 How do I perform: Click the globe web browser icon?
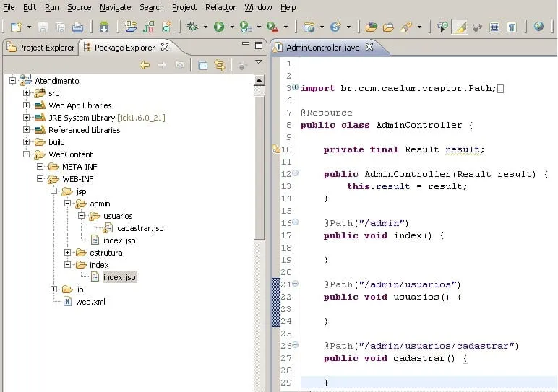[x=538, y=27]
